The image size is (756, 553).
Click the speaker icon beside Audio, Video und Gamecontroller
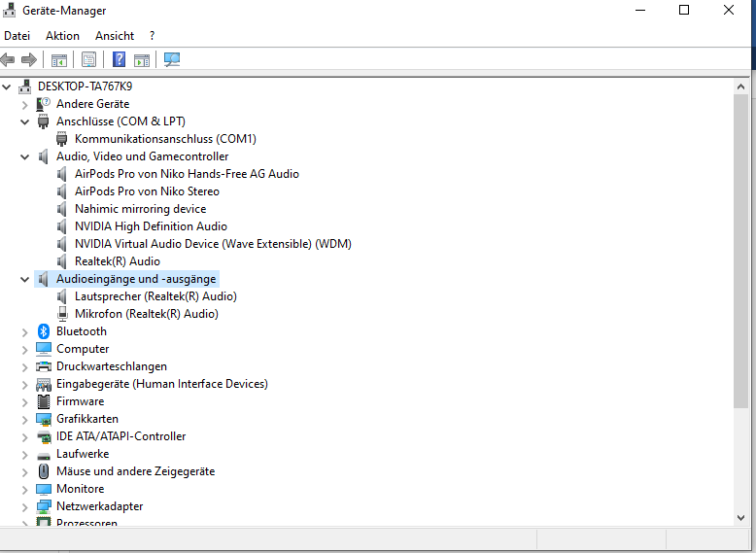[44, 156]
